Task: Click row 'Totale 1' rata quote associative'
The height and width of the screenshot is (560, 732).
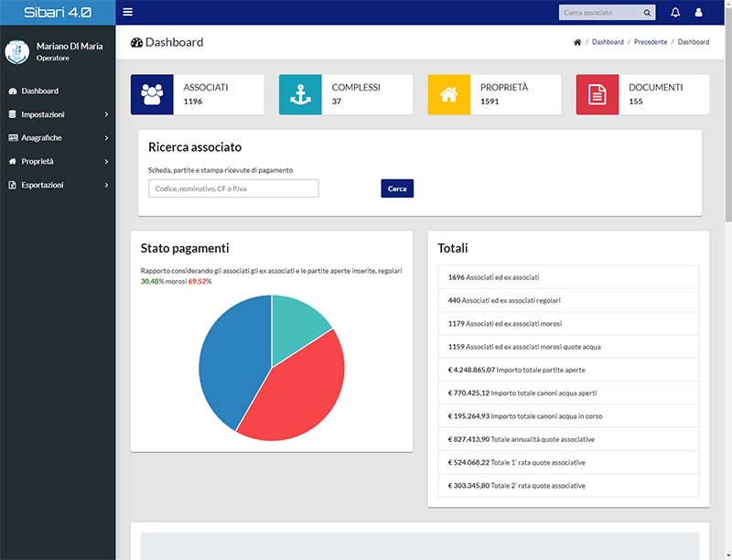Action: tap(568, 462)
